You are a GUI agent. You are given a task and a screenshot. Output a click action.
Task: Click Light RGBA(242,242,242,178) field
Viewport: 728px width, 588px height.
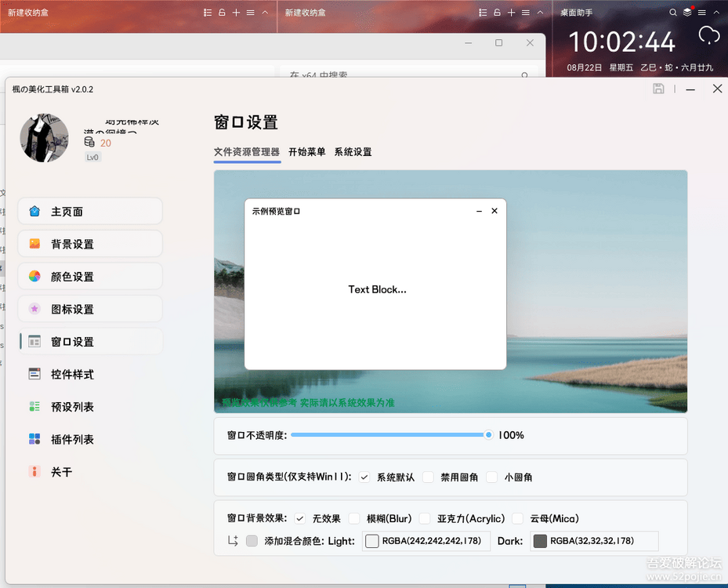[x=426, y=541]
